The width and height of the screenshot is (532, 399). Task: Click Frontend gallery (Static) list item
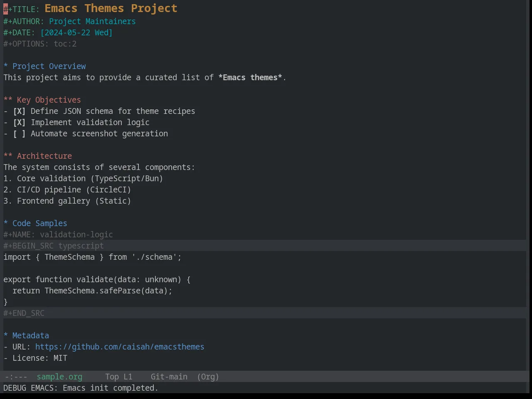click(67, 201)
